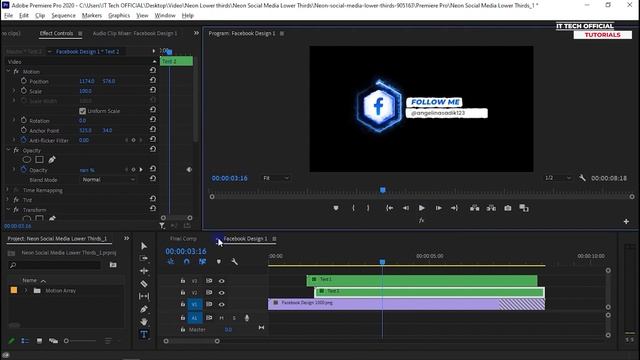The height and width of the screenshot is (360, 640).
Task: Mute the A1 audio track
Action: coord(222,318)
